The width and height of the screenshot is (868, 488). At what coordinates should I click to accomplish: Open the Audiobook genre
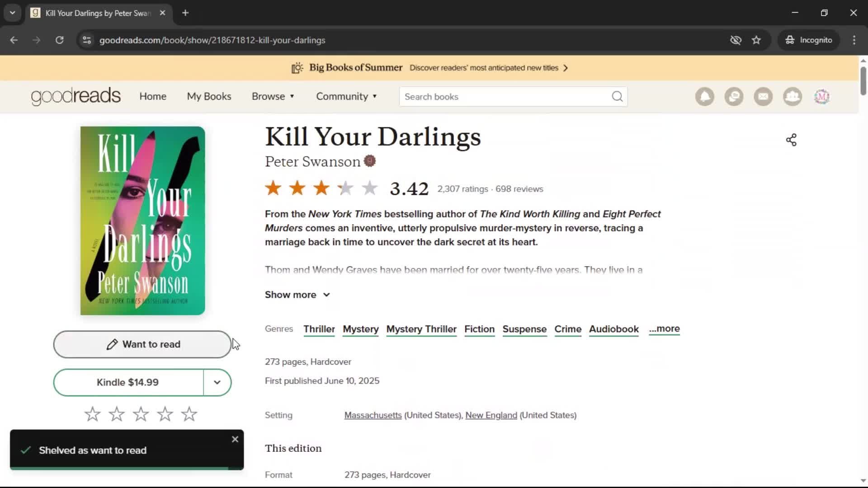point(613,329)
